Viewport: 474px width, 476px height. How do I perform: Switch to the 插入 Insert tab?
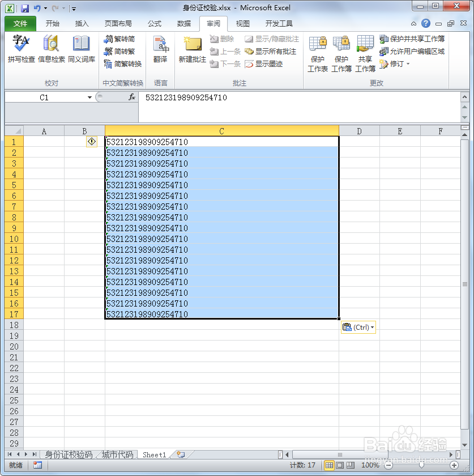tap(82, 23)
